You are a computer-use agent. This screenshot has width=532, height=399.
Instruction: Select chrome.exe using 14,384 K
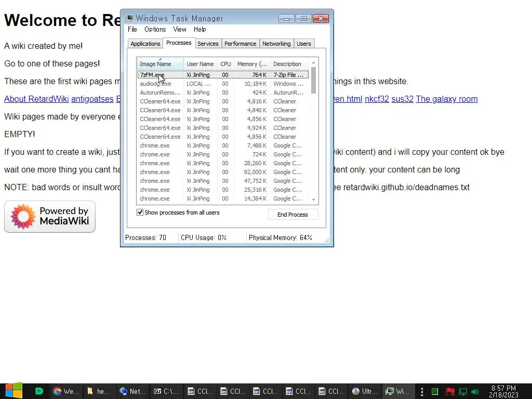pyautogui.click(x=223, y=198)
